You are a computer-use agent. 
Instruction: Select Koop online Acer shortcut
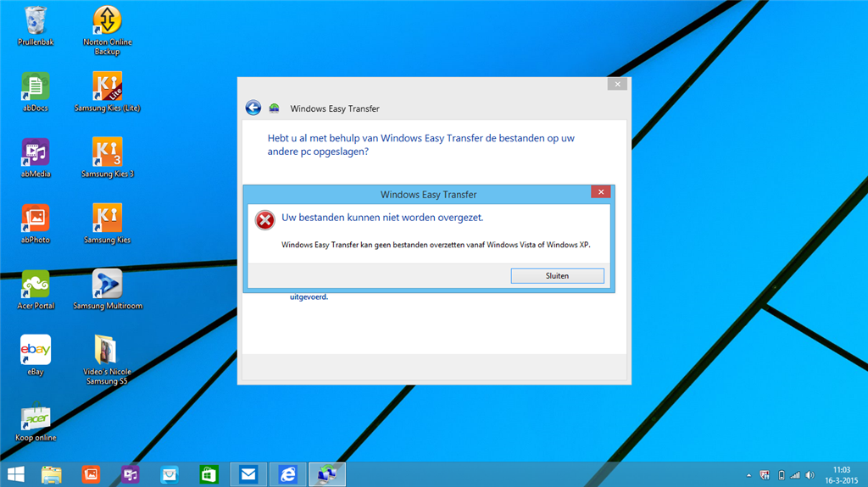pos(36,422)
